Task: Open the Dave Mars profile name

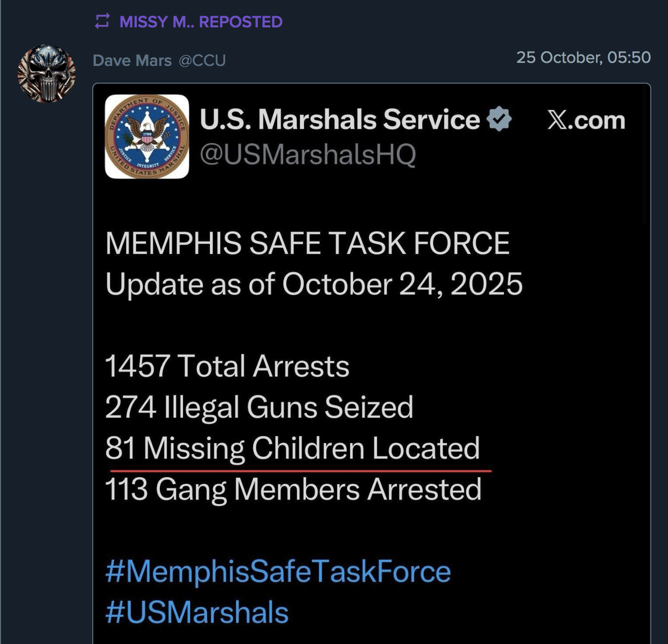Action: pos(132,60)
